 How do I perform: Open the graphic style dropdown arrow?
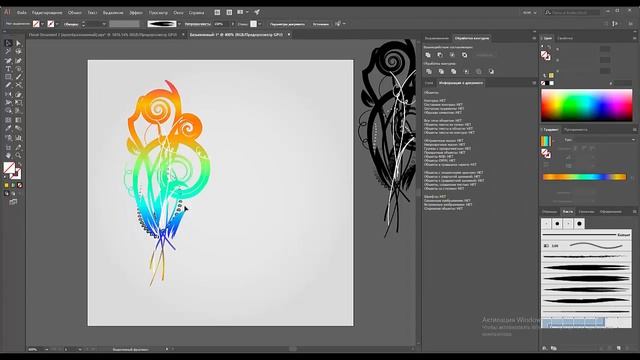[x=260, y=24]
